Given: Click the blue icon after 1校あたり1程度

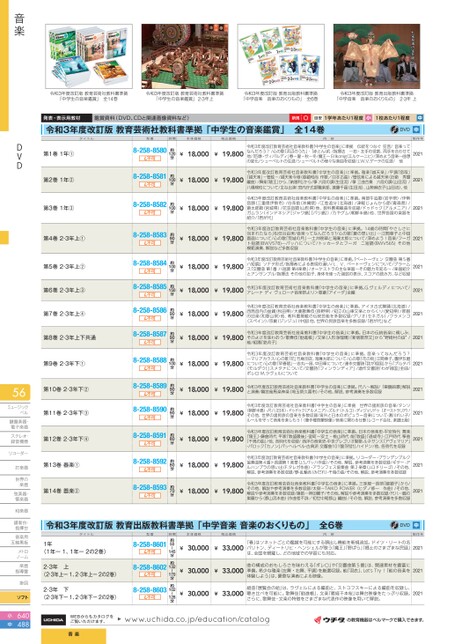Looking at the screenshot, I should pyautogui.click(x=420, y=118).
